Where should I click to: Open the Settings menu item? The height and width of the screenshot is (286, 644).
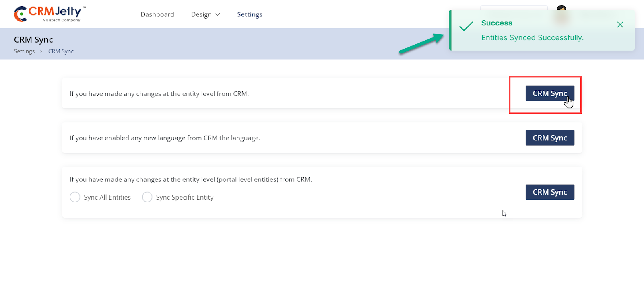tap(250, 14)
